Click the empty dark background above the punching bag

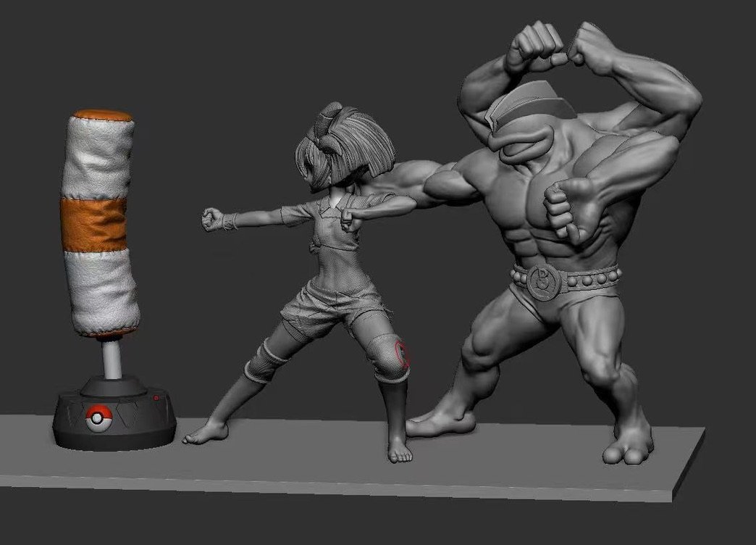[x=101, y=51]
